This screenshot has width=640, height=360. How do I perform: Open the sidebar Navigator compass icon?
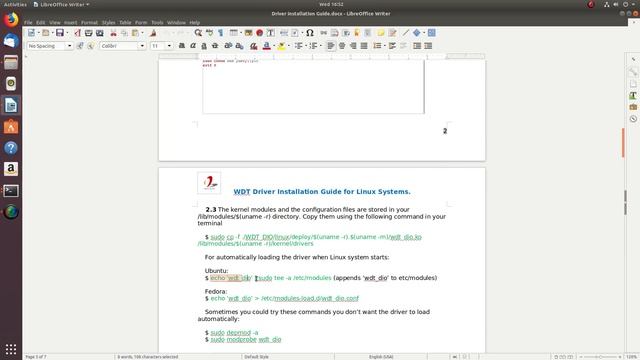633,119
